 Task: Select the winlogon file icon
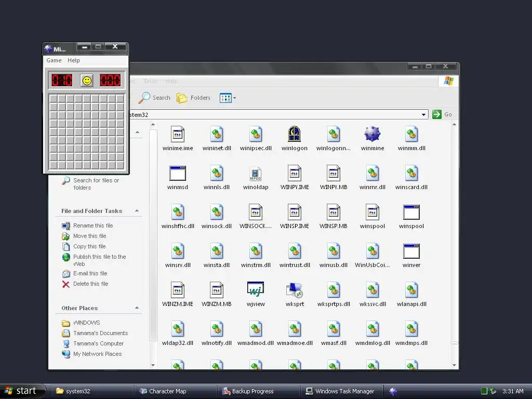(x=294, y=134)
